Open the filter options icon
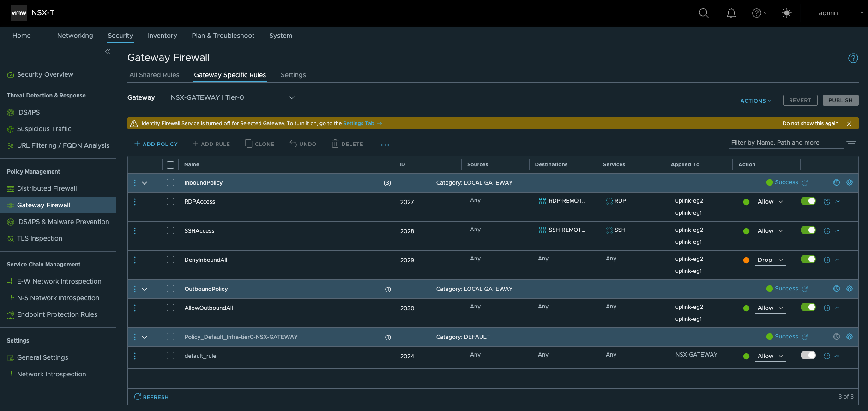The height and width of the screenshot is (411, 868). (x=851, y=143)
